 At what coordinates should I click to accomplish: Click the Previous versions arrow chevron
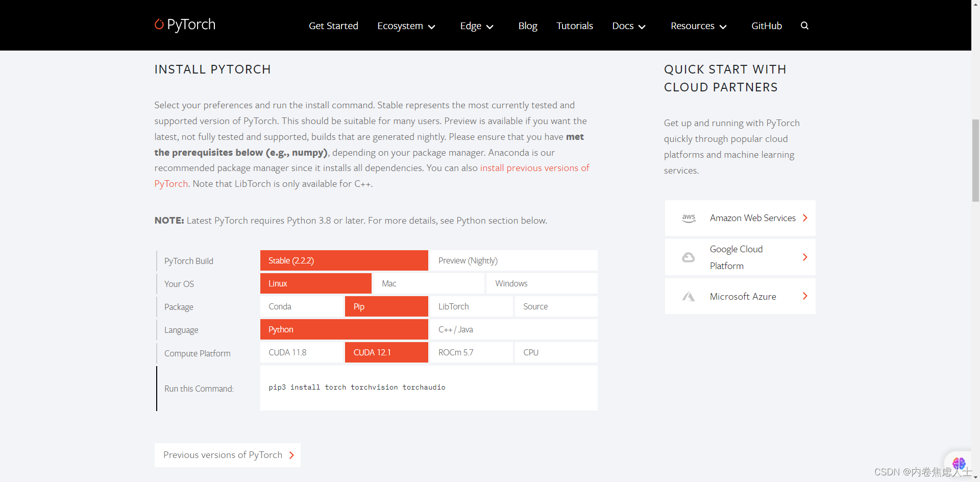click(x=291, y=455)
